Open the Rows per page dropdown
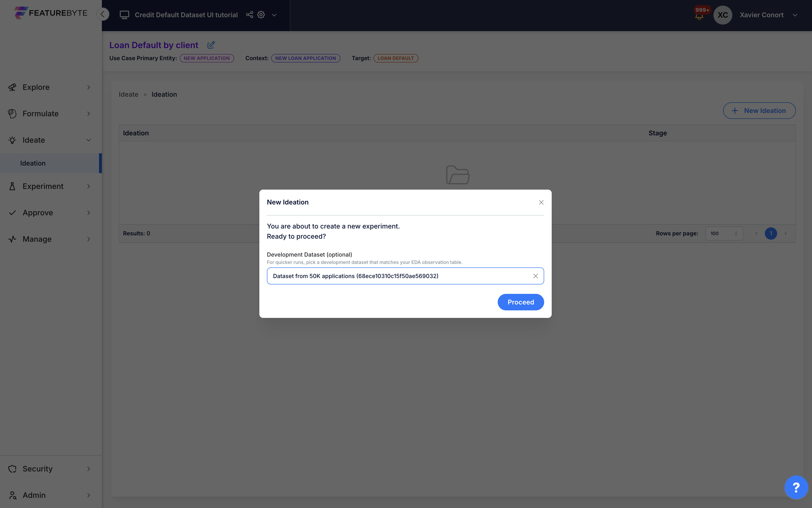 coord(724,233)
